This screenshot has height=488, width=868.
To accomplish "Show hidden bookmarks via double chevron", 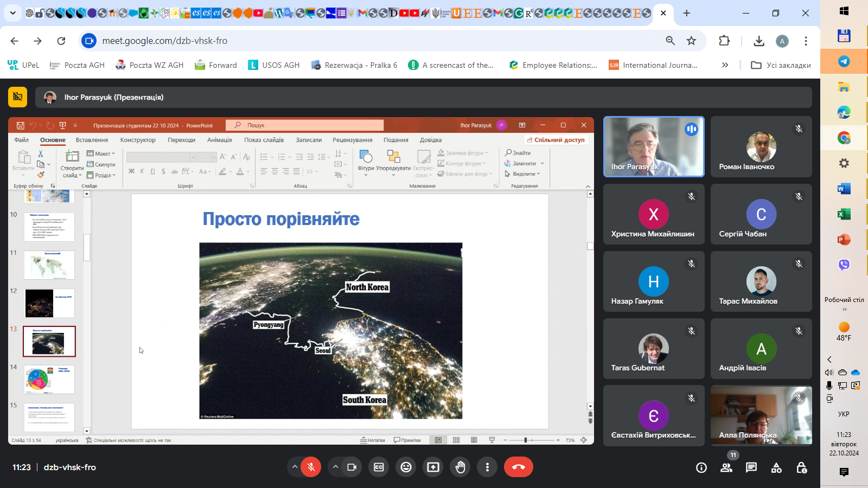I will click(x=725, y=65).
